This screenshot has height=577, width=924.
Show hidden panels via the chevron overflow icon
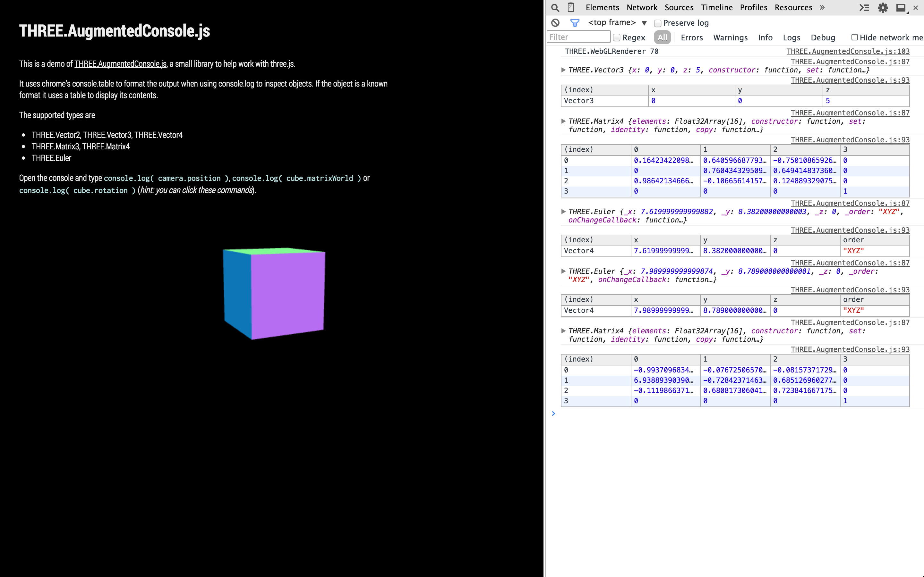pos(822,7)
